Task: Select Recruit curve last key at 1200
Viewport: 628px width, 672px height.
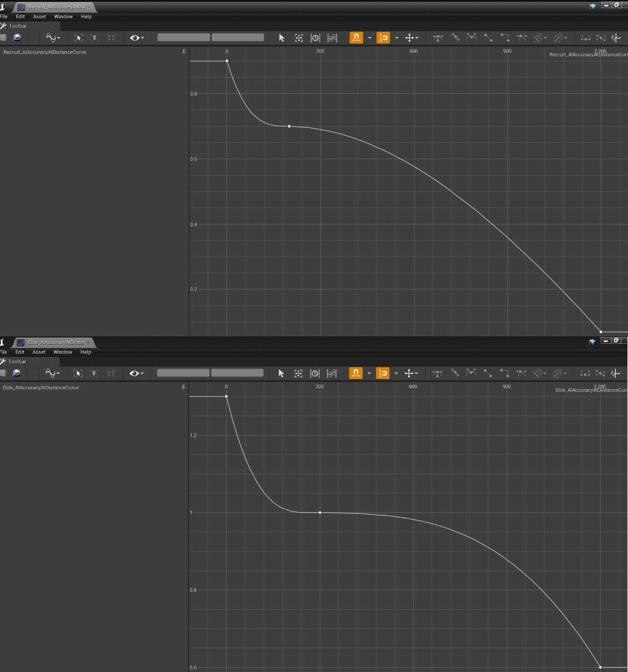Action: coord(601,332)
